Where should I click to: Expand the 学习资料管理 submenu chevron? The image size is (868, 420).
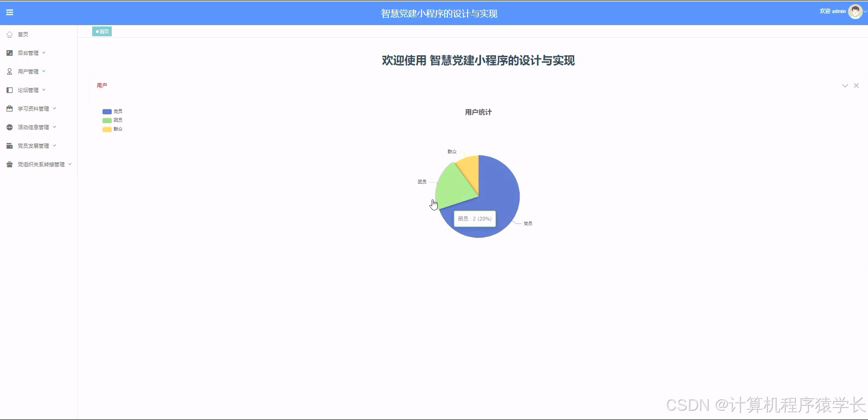[x=54, y=108]
